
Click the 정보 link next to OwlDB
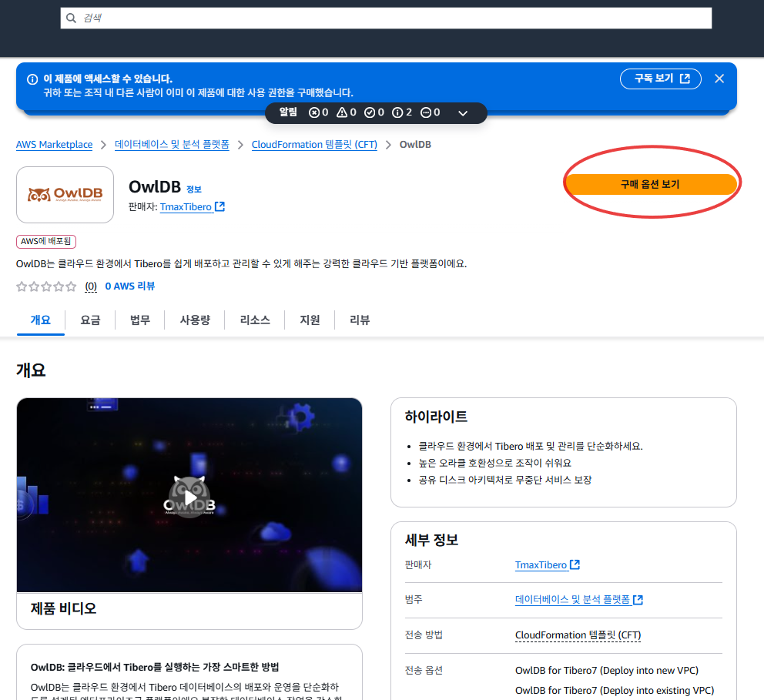194,189
